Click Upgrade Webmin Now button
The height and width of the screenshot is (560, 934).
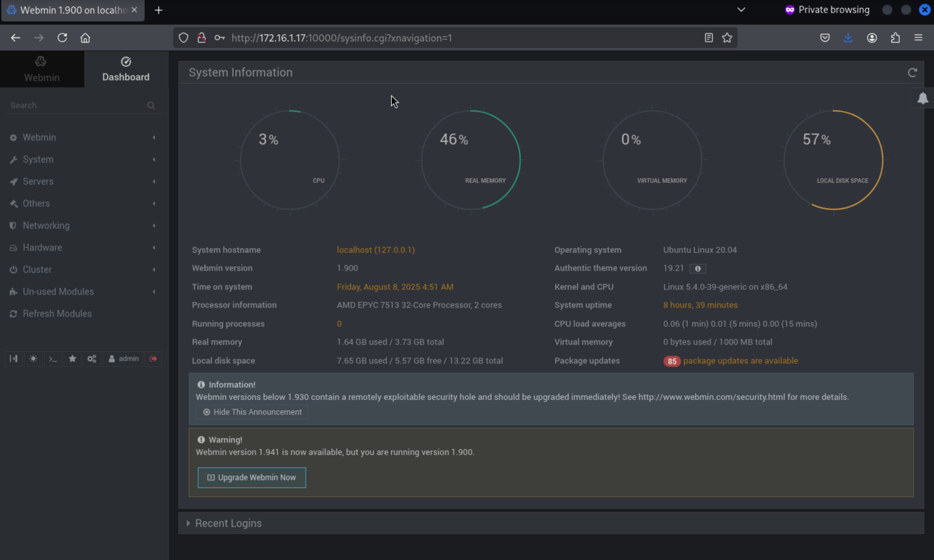pyautogui.click(x=252, y=477)
